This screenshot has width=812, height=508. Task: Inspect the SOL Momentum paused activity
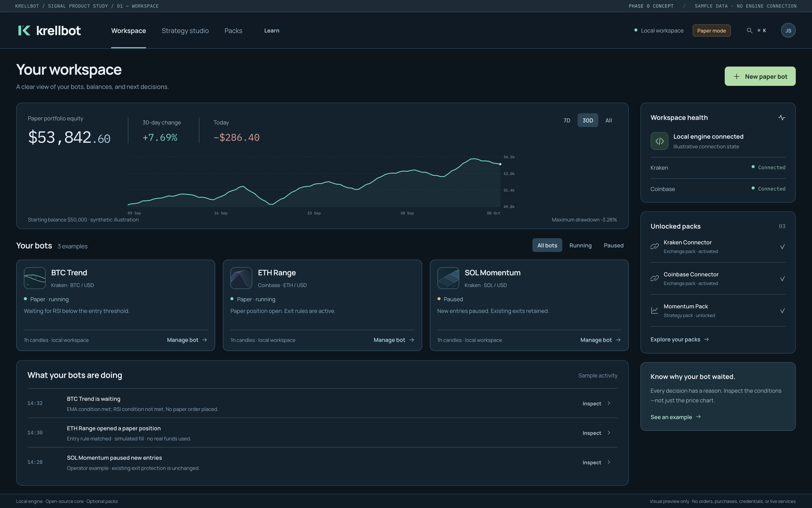[596, 463]
